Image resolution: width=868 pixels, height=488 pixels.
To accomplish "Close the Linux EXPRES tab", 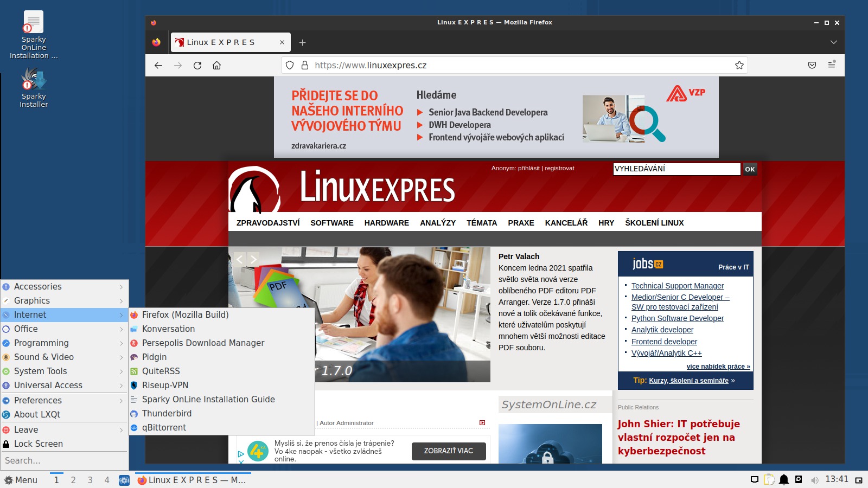I will click(282, 42).
